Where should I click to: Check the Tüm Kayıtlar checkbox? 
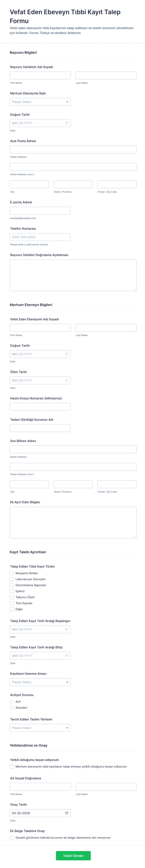pyautogui.click(x=12, y=603)
